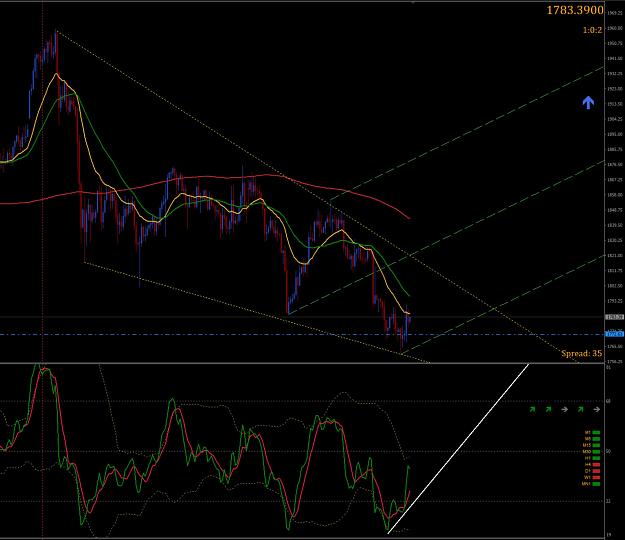625x540 pixels.
Task: Click the Spread: 35 label
Action: point(582,353)
